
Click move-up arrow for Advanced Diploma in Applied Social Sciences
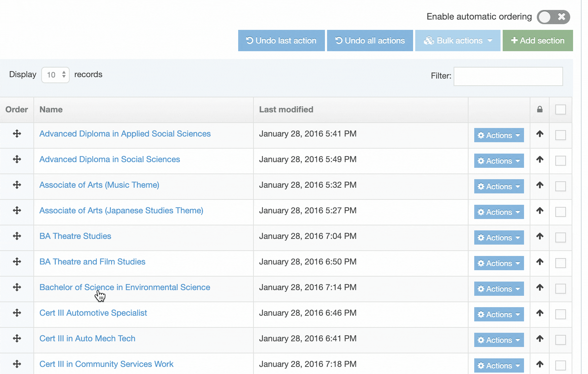coord(540,134)
